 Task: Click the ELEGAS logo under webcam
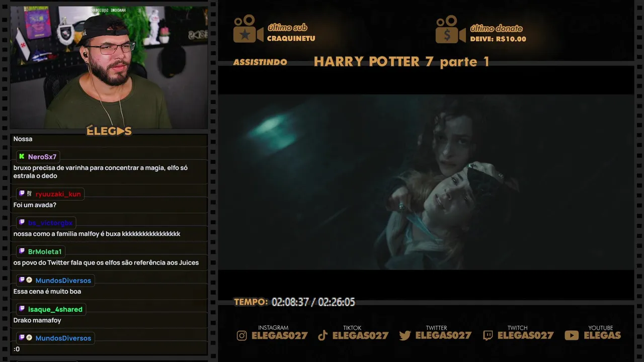pos(109,131)
